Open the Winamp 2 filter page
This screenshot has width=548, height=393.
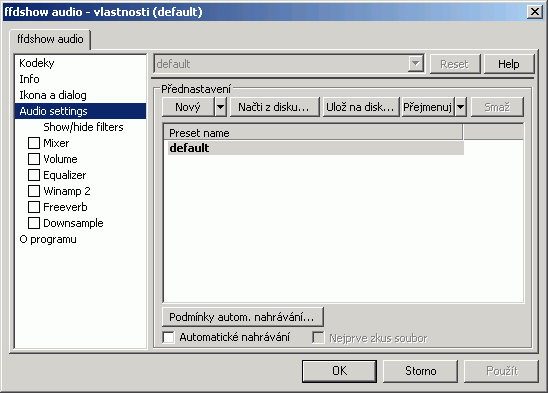point(67,191)
